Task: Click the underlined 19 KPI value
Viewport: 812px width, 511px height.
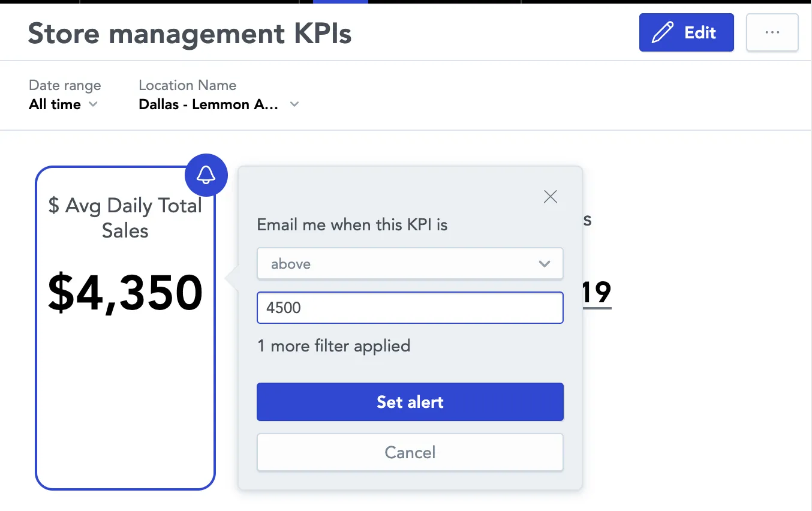Action: (597, 293)
